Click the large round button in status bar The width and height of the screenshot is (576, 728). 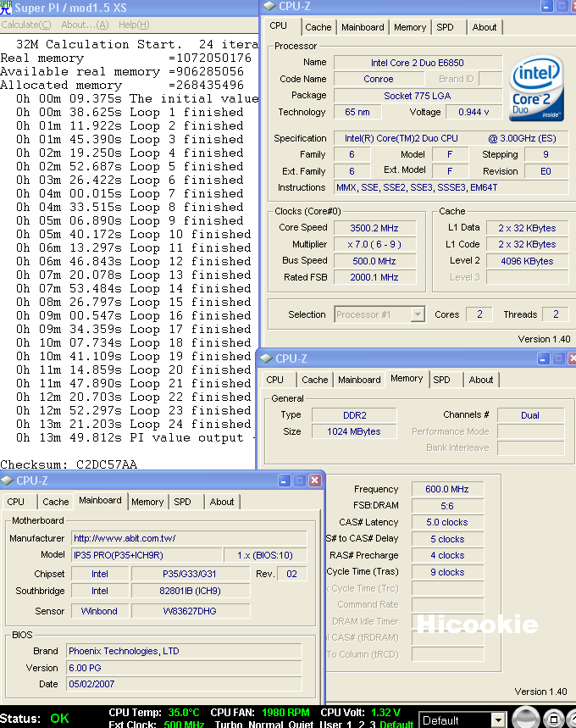[526, 719]
